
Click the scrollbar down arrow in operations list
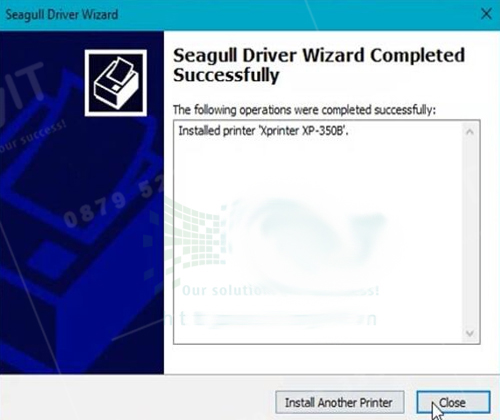click(470, 333)
